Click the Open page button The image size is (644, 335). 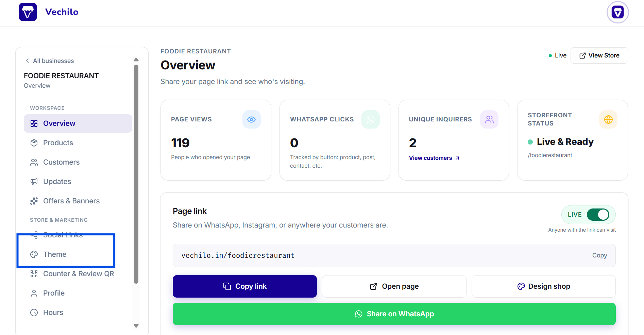(x=394, y=286)
